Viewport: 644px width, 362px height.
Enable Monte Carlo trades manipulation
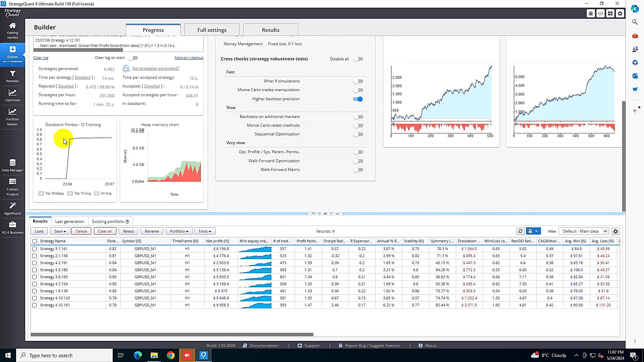click(x=358, y=90)
